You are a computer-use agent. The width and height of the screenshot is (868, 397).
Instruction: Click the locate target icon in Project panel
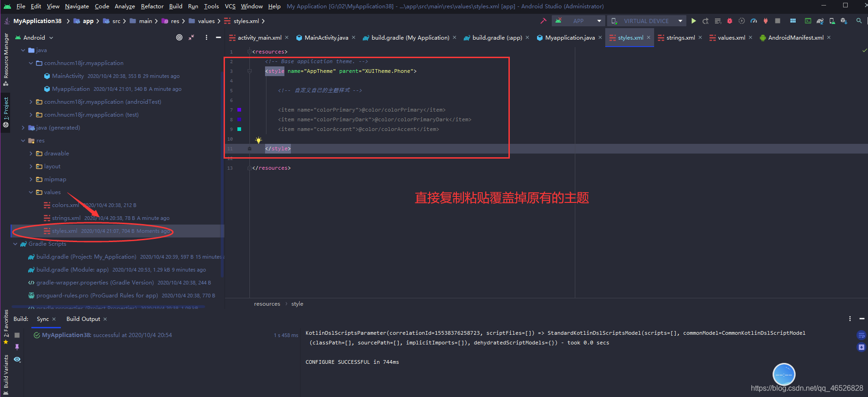click(x=179, y=37)
